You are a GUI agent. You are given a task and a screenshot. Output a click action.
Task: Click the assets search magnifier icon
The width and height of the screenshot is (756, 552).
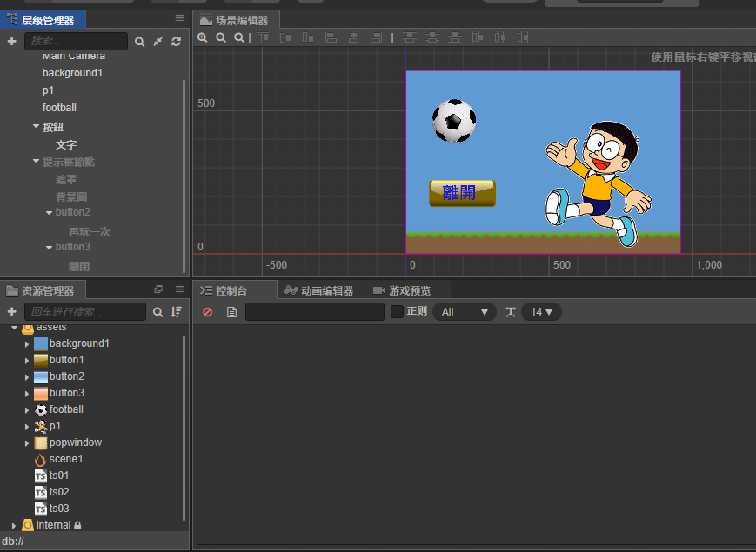point(157,312)
